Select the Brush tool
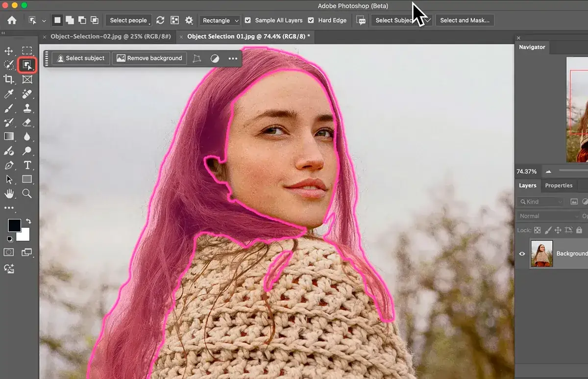 pos(9,108)
